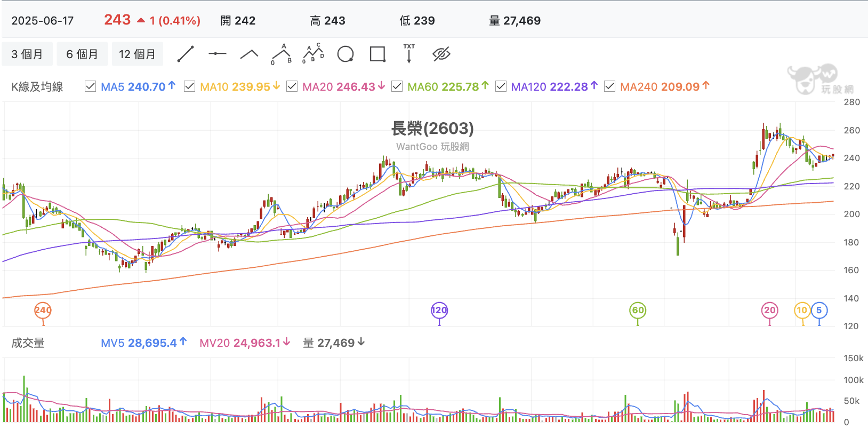This screenshot has width=868, height=429.
Task: Select the angle line drawing tool
Action: coord(250,54)
